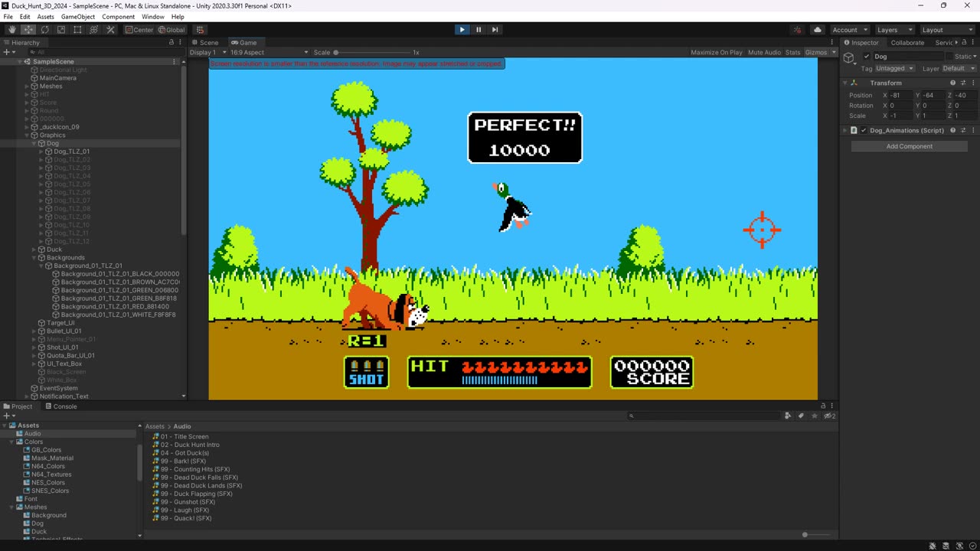Click the Dog GameObject cube icon
The height and width of the screenshot is (551, 980).
click(x=848, y=58)
